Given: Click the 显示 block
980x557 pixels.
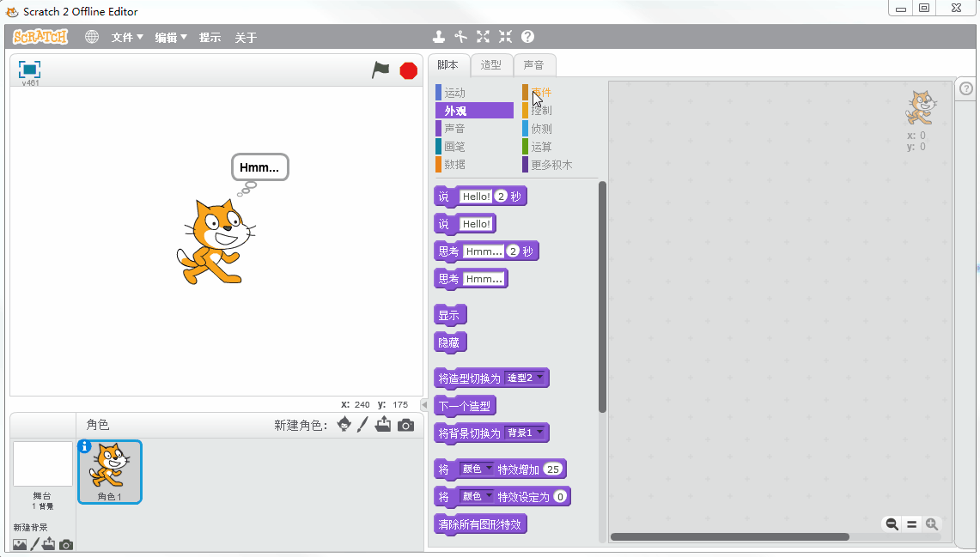Looking at the screenshot, I should (450, 315).
